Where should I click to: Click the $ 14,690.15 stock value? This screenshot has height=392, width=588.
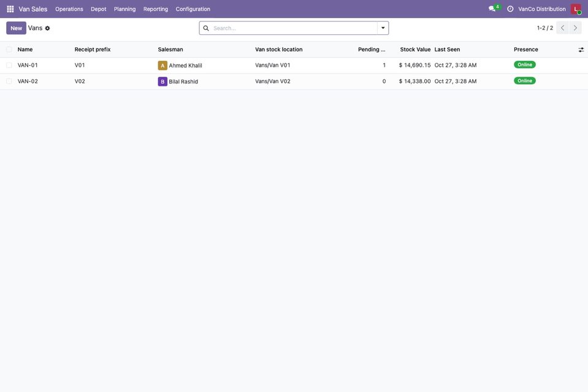coord(414,65)
